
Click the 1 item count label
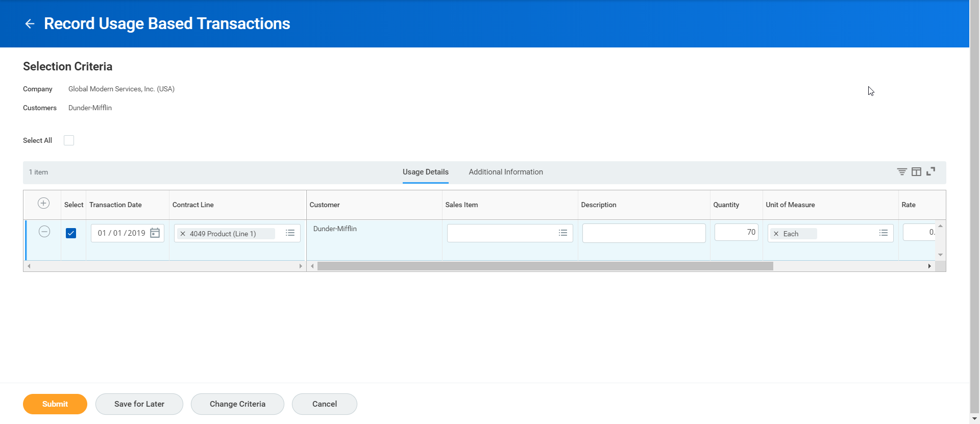tap(38, 172)
